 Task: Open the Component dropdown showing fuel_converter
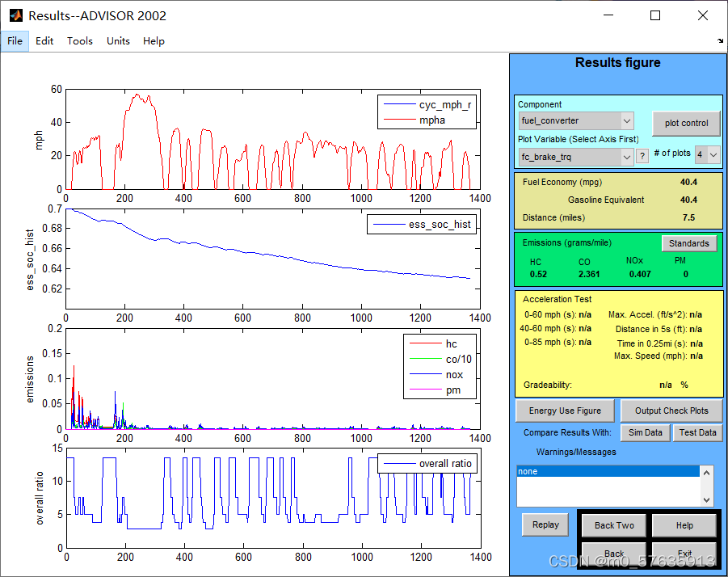coord(575,120)
